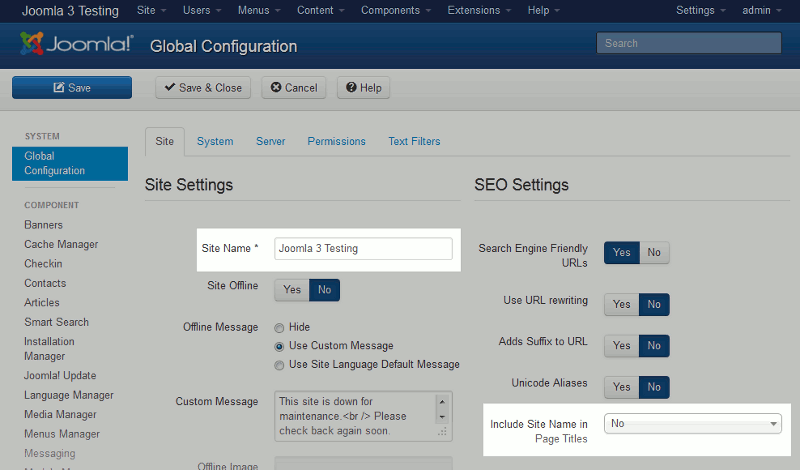
Task: Enable Use URL rewriting with Yes
Action: point(621,304)
